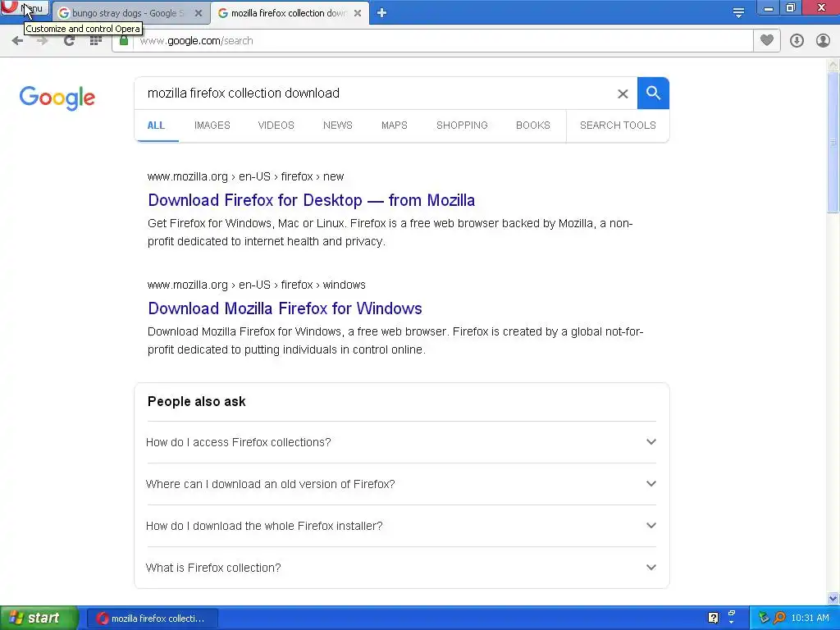Go back with the back arrow
This screenshot has width=840, height=630.
[x=17, y=41]
